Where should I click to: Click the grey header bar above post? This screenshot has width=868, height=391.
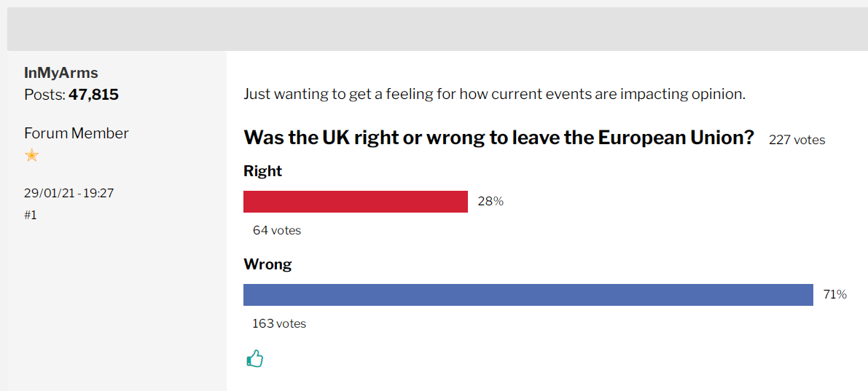pyautogui.click(x=437, y=28)
